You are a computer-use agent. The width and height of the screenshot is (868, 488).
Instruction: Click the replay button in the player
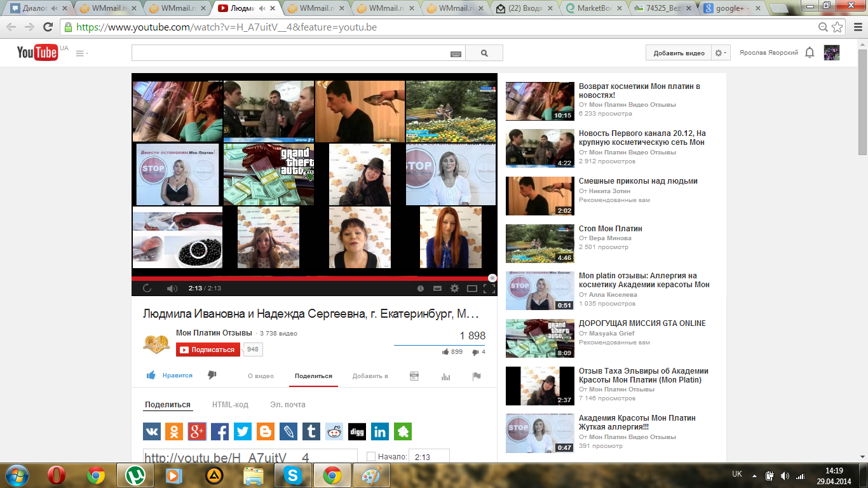point(147,288)
